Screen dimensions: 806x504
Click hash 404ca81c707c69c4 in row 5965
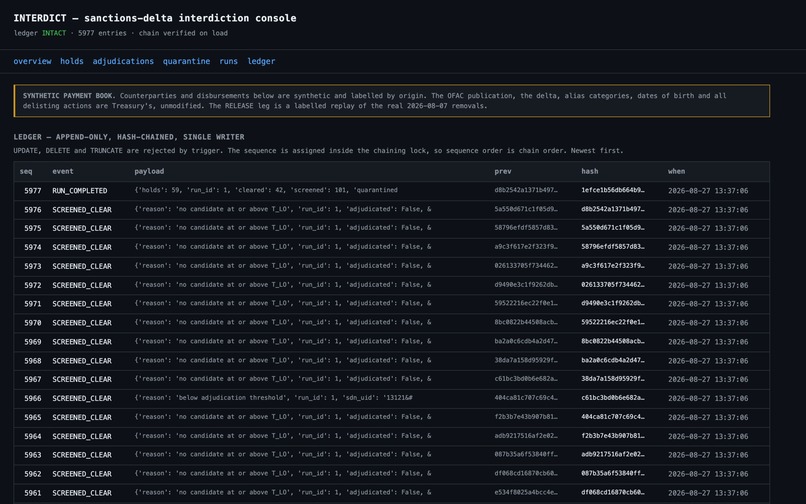(x=613, y=417)
